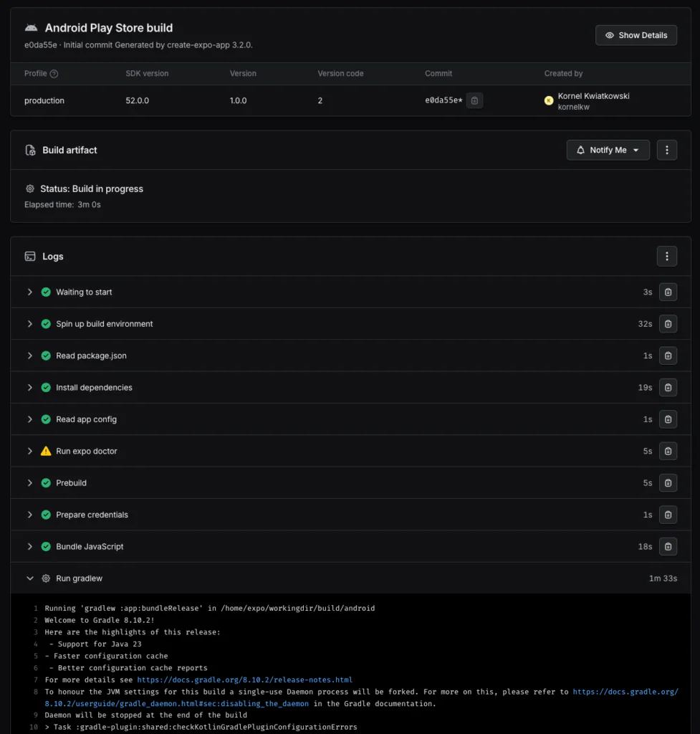Select the production profile cell

click(x=44, y=100)
